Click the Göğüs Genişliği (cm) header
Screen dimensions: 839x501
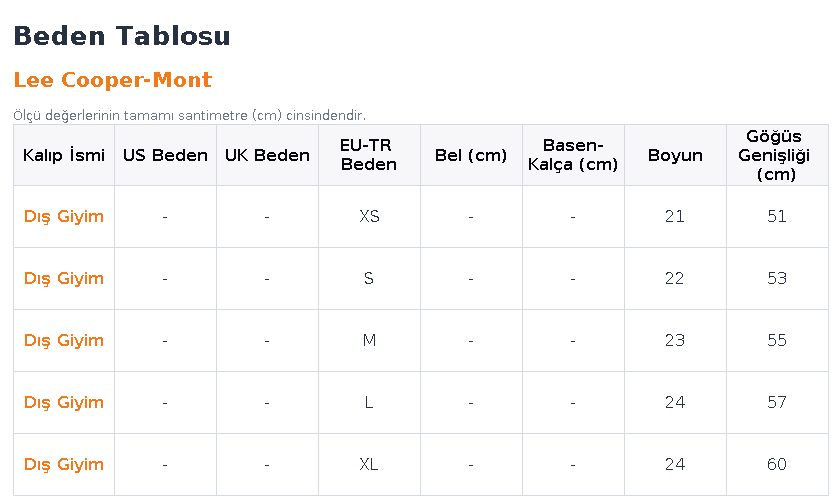point(777,155)
